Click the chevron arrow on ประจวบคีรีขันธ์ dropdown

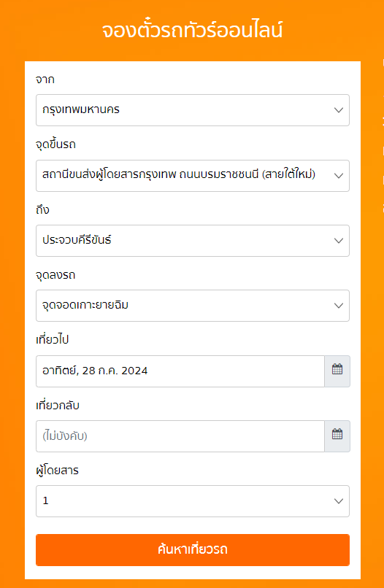[x=339, y=241]
